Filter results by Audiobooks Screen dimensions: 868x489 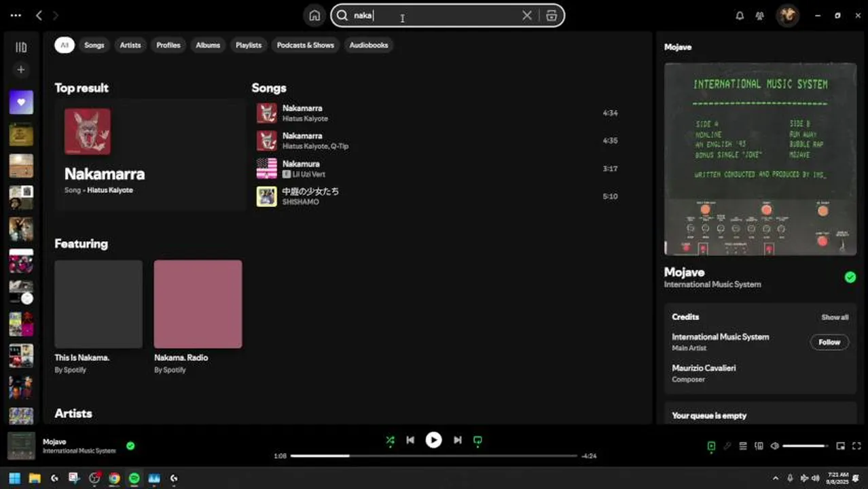click(369, 46)
